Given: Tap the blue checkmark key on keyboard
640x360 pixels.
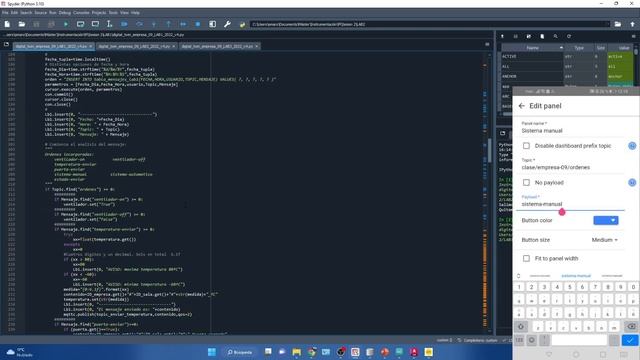Looking at the screenshot, I should (x=630, y=340).
